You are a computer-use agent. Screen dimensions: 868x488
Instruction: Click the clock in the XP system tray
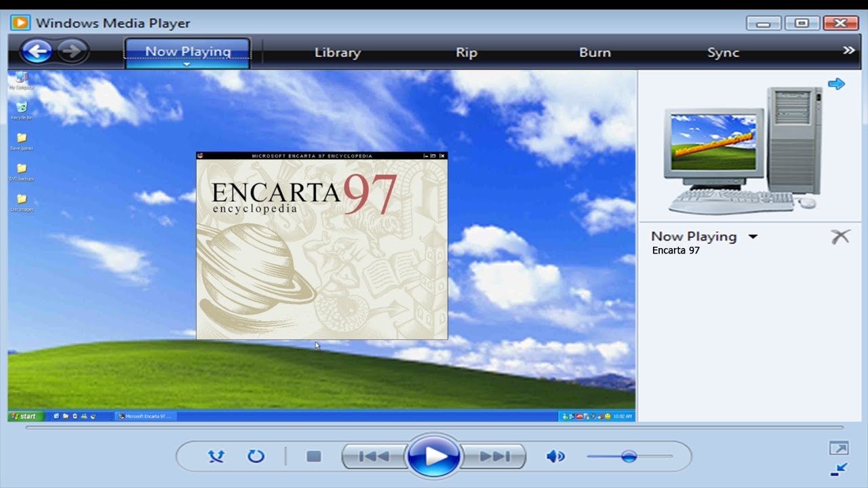(x=624, y=416)
